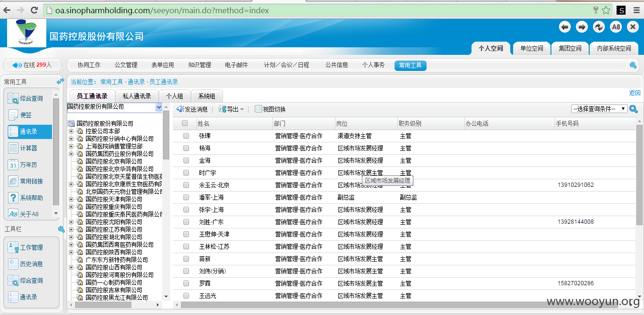Click 视图切换 view switch toolbar item
Image resolution: width=644 pixels, height=315 pixels.
[270, 109]
